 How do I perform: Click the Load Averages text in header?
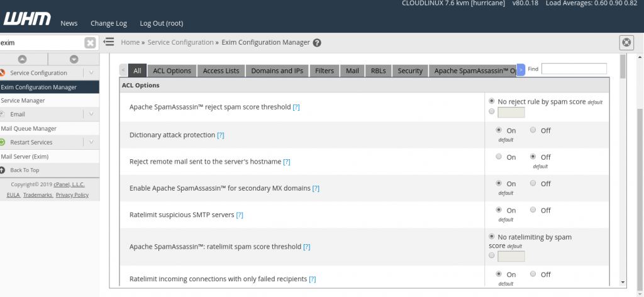(591, 3)
